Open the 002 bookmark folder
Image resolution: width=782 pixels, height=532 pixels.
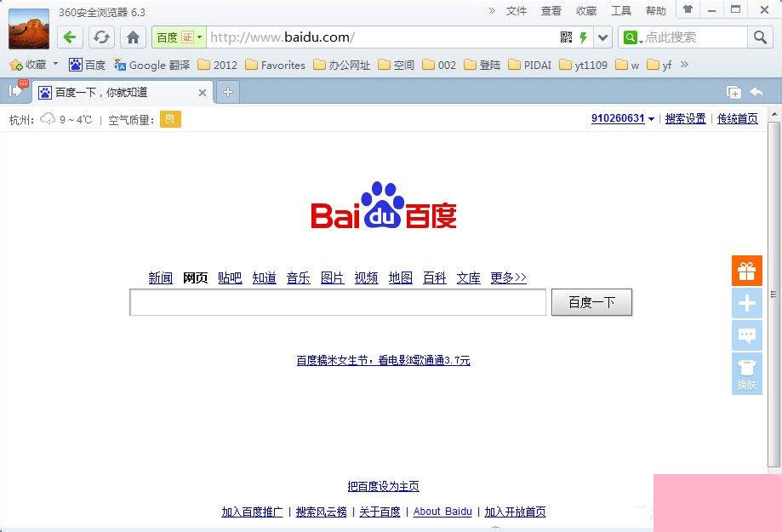click(x=439, y=65)
